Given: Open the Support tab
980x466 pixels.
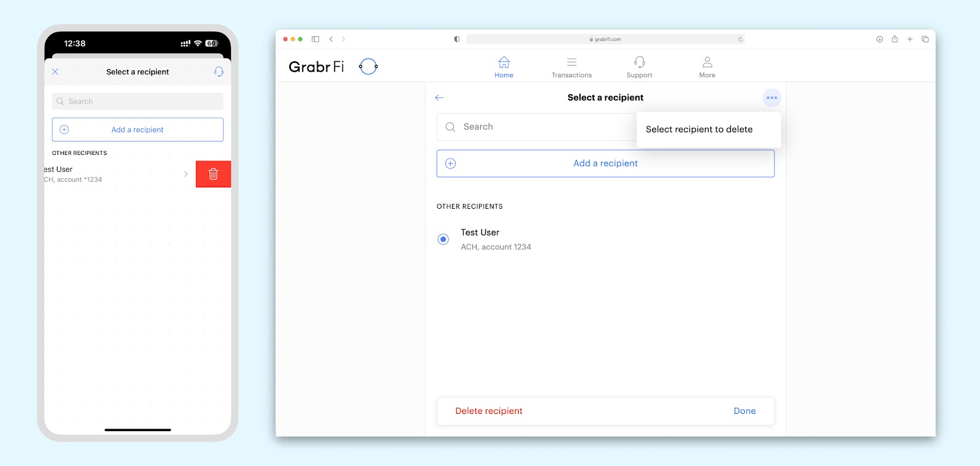Looking at the screenshot, I should coord(639,67).
